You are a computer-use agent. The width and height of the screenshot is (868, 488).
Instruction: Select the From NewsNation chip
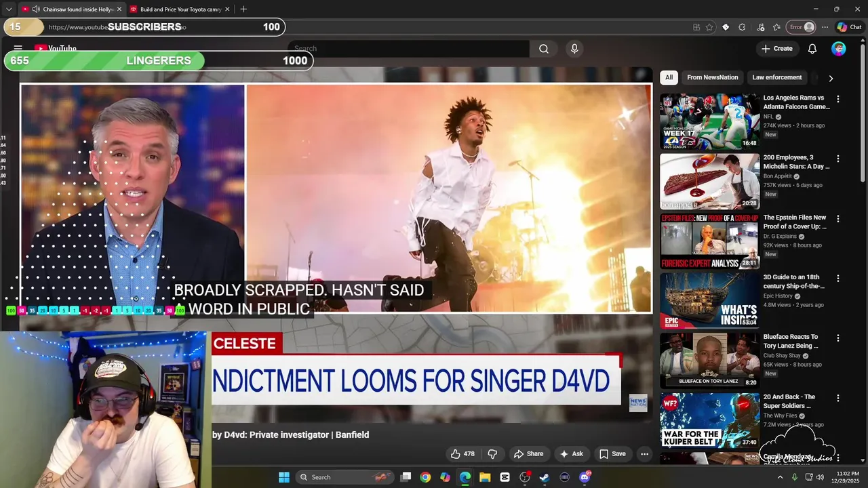point(712,77)
